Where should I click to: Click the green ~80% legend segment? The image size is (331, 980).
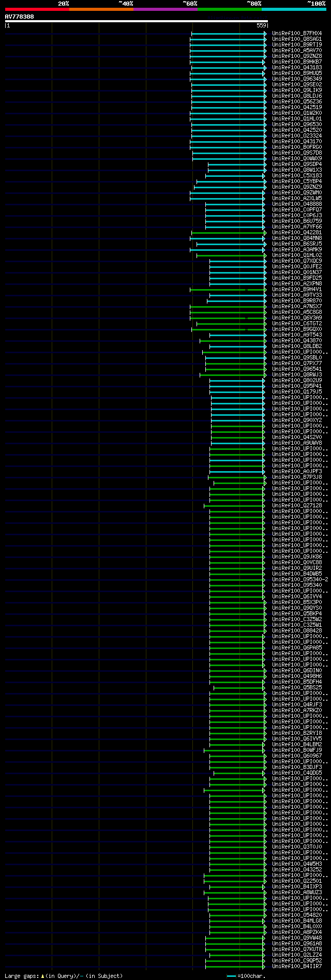click(230, 9)
